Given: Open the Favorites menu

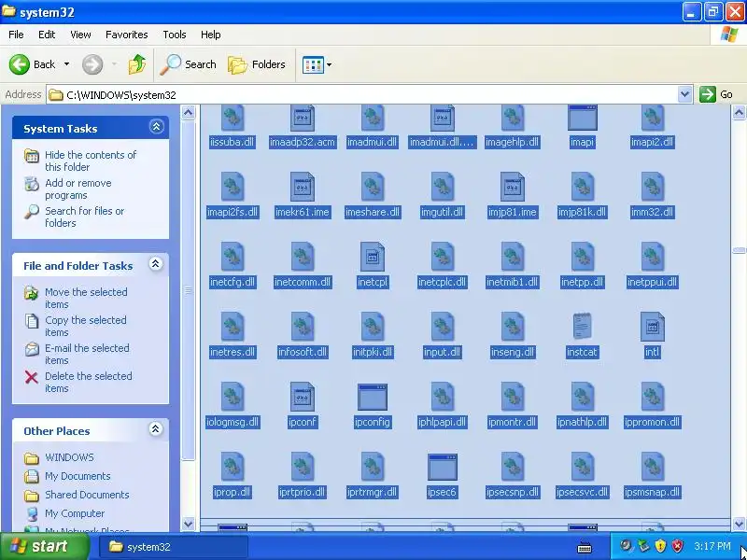Looking at the screenshot, I should pyautogui.click(x=127, y=35).
